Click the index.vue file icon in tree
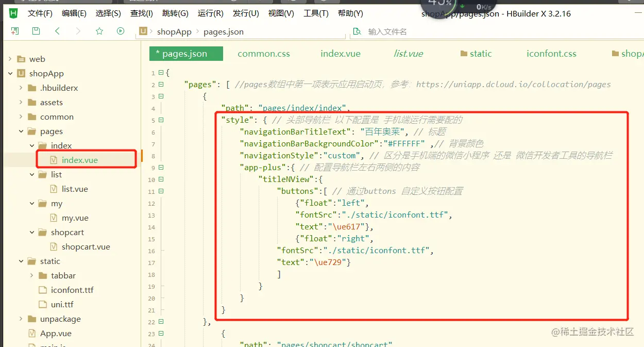This screenshot has height=347, width=644. (x=54, y=160)
